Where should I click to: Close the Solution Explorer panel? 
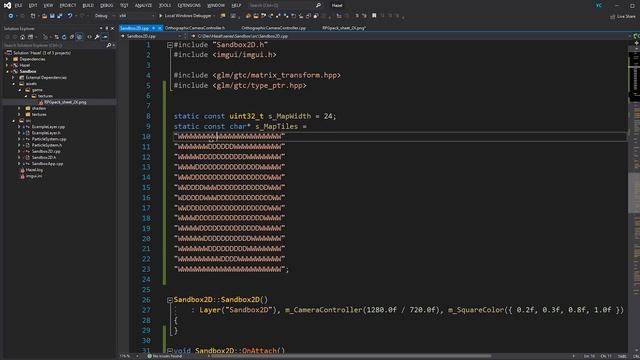pyautogui.click(x=113, y=29)
